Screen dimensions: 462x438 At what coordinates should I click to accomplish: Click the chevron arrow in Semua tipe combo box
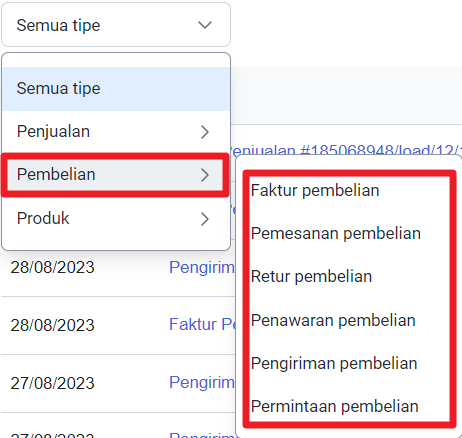coord(205,25)
